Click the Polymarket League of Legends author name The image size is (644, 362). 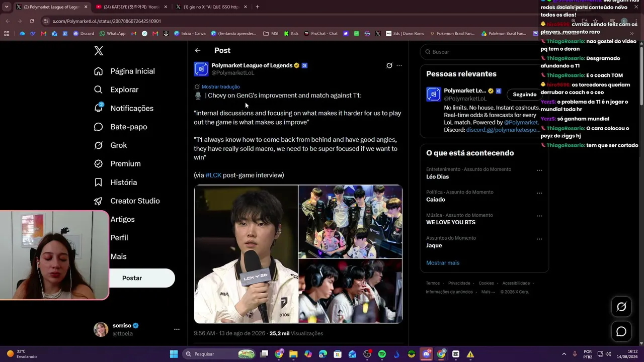pos(252,65)
